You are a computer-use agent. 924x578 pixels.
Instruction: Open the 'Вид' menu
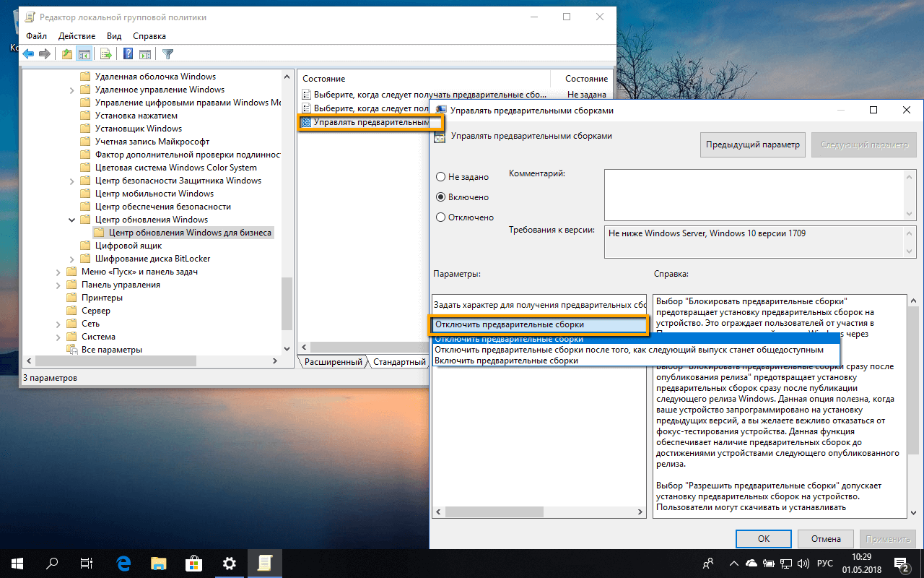click(114, 36)
